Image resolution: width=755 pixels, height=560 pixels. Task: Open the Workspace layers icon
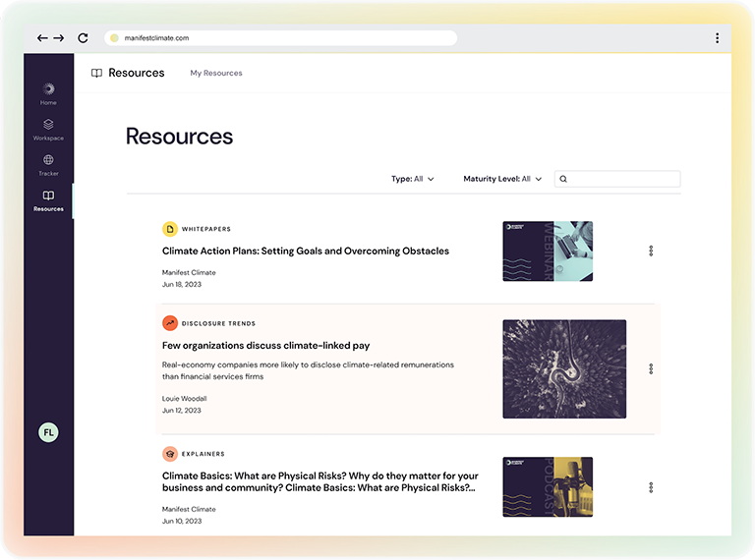coord(48,125)
